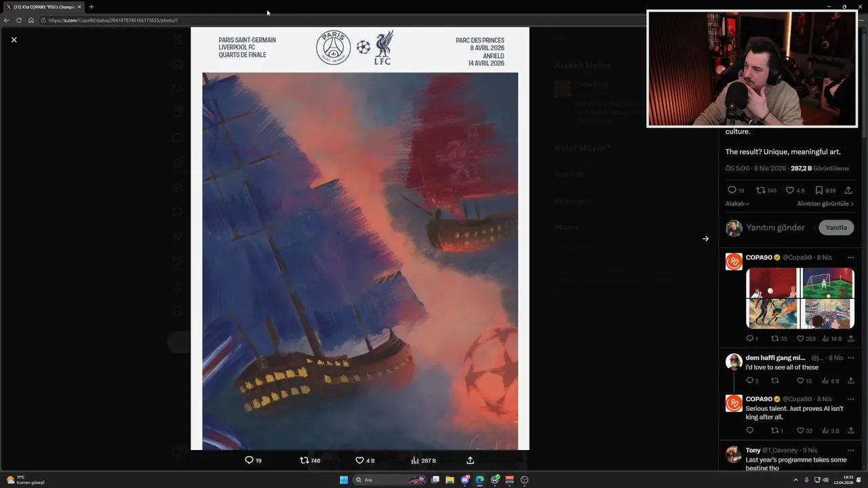The height and width of the screenshot is (488, 868).
Task: Click the COPA90 avatar on the four-image reply
Action: click(734, 262)
